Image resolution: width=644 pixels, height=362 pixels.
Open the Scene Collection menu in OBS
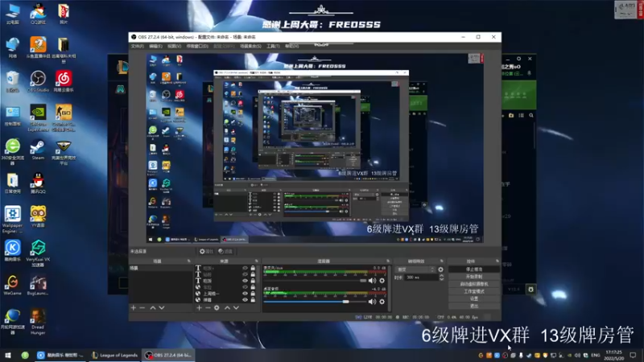250,47
